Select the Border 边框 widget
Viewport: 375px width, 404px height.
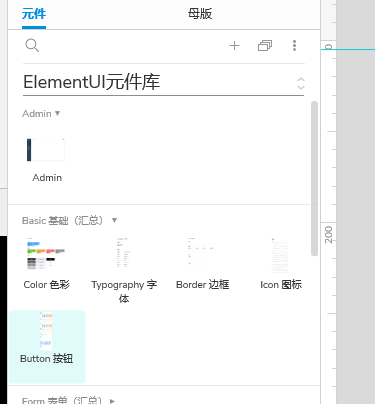click(x=202, y=263)
